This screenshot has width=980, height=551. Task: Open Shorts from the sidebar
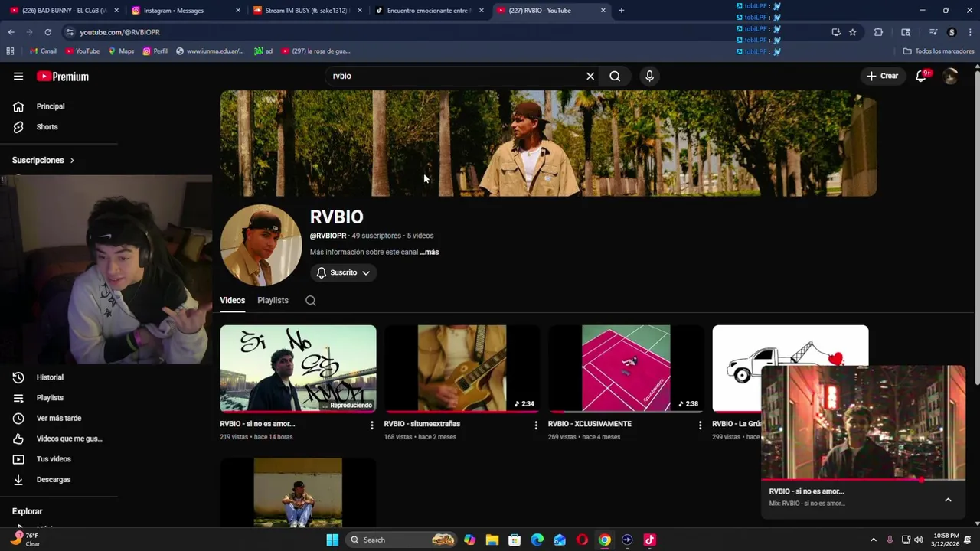point(47,127)
